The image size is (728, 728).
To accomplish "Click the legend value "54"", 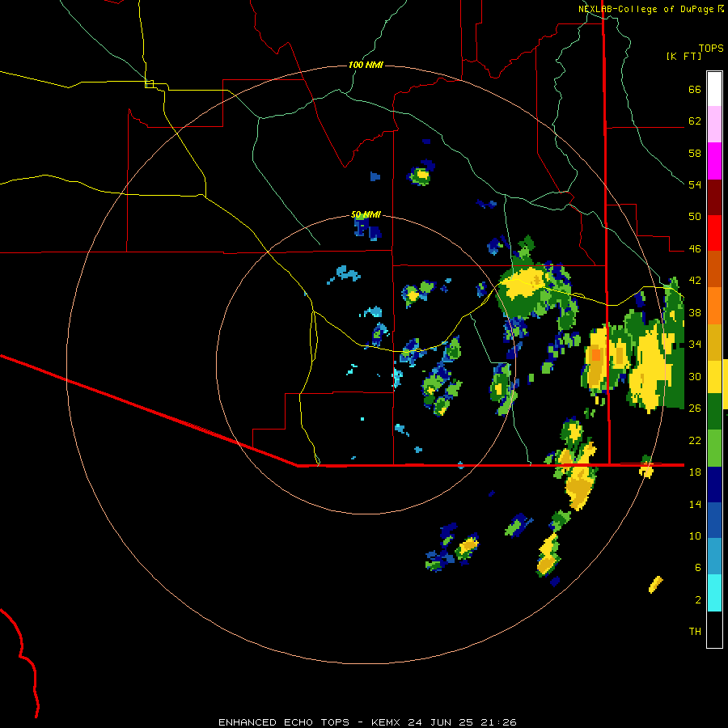I will pyautogui.click(x=695, y=184).
